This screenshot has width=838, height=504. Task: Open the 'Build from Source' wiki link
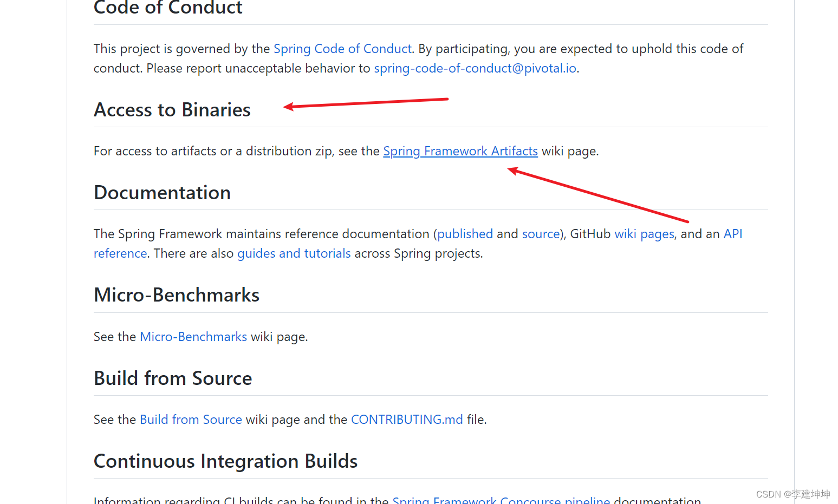[191, 420]
